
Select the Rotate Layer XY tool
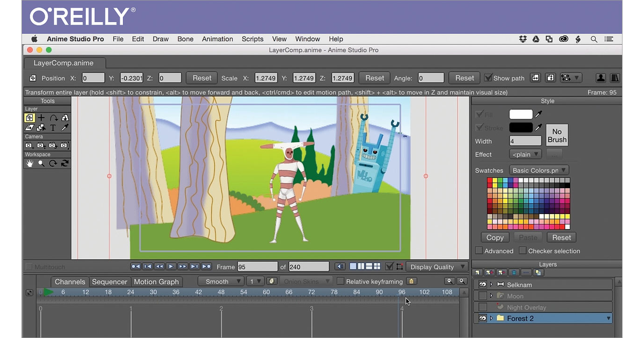(x=65, y=117)
